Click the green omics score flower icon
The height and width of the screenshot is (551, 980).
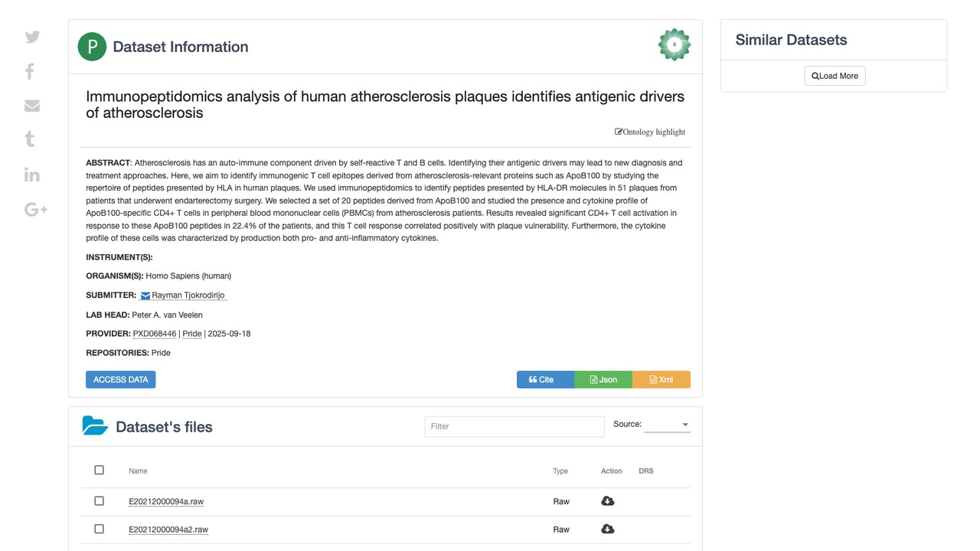click(x=675, y=44)
